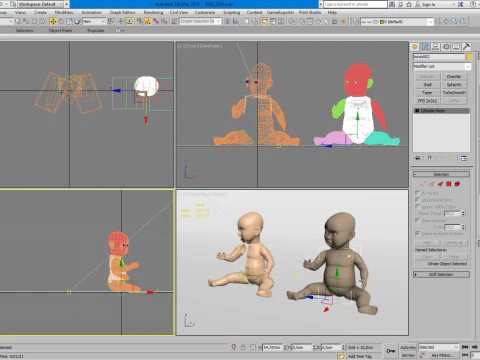Open the Motion command panel tab
Screen dimensions: 480x360
pyautogui.click(x=446, y=47)
